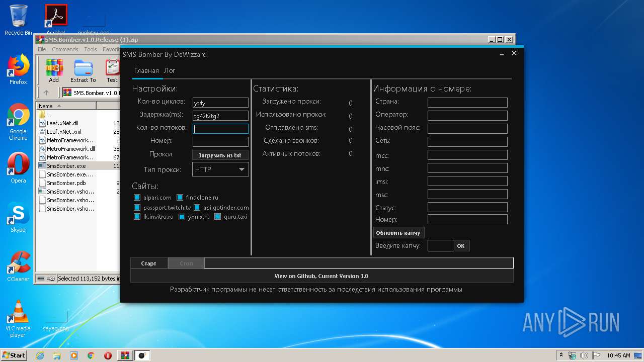Click Стоп button
This screenshot has height=362, width=644.
click(x=186, y=263)
